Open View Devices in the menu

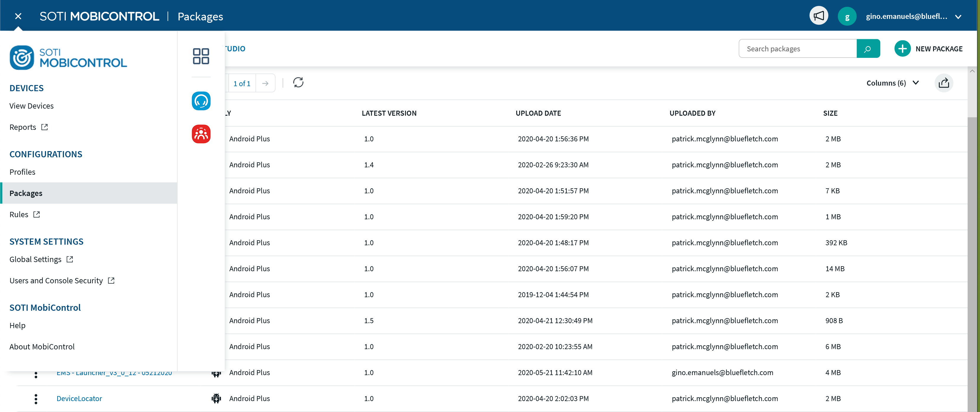32,106
